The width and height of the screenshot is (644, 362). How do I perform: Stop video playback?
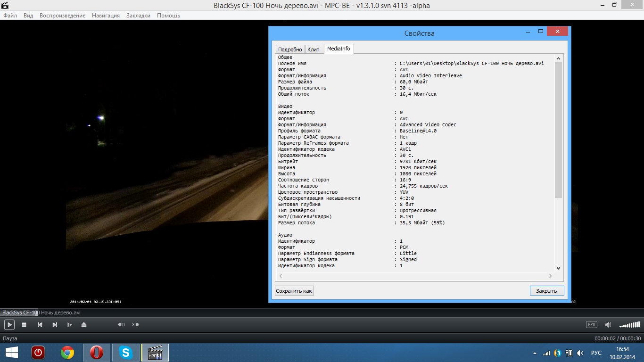[x=24, y=325]
